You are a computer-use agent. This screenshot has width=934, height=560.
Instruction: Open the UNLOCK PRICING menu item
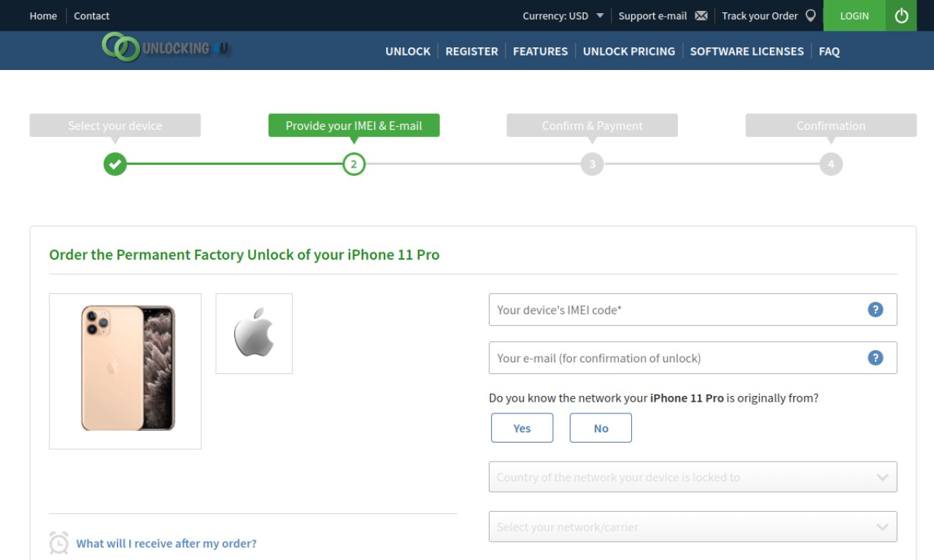pyautogui.click(x=628, y=51)
